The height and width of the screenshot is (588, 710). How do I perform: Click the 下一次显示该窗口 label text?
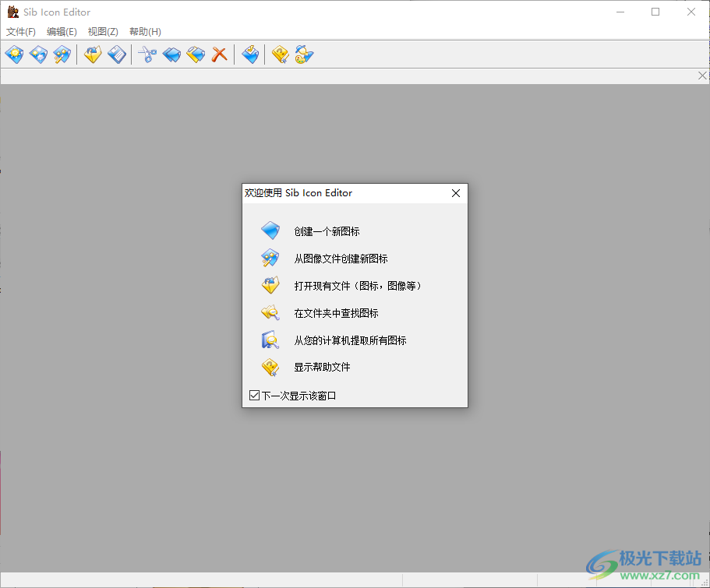point(298,396)
